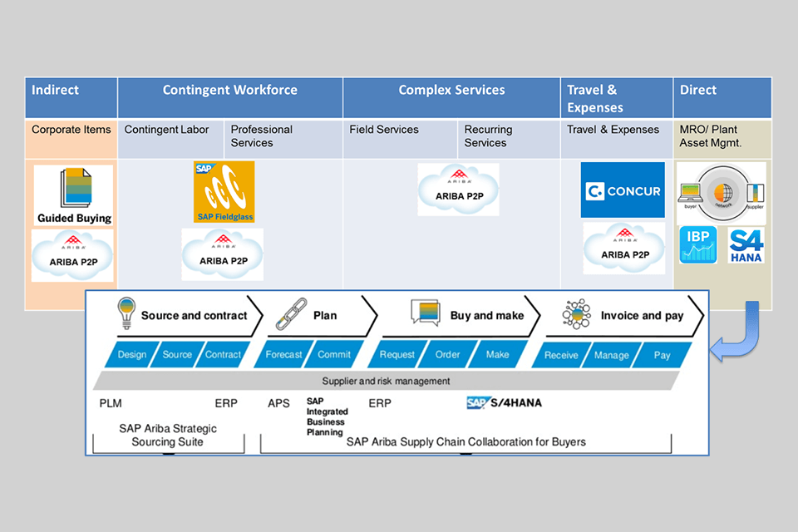This screenshot has height=532, width=798.
Task: Select Travel & Expenses in blue header row
Action: [x=616, y=98]
